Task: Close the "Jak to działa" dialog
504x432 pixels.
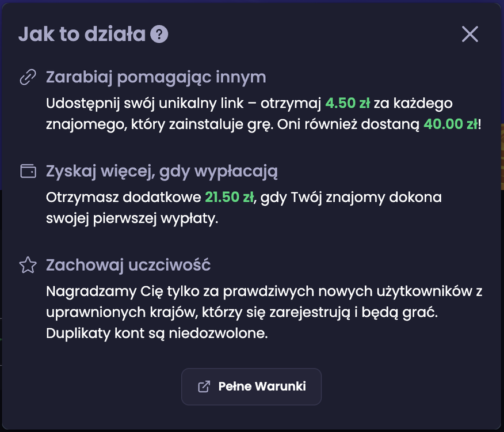Action: (x=469, y=34)
